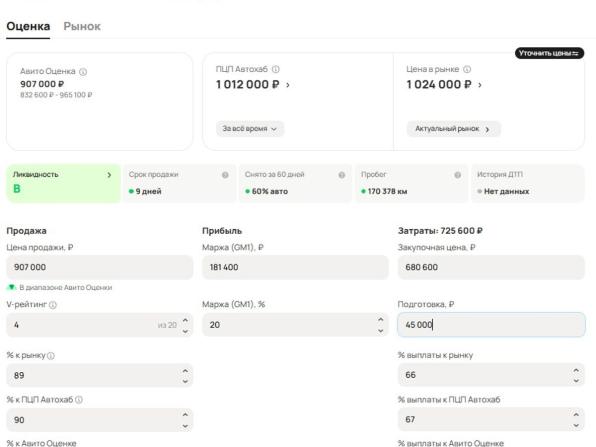Click info icon beside ПЦП Автохаб
The image size is (596, 447).
tap(276, 69)
